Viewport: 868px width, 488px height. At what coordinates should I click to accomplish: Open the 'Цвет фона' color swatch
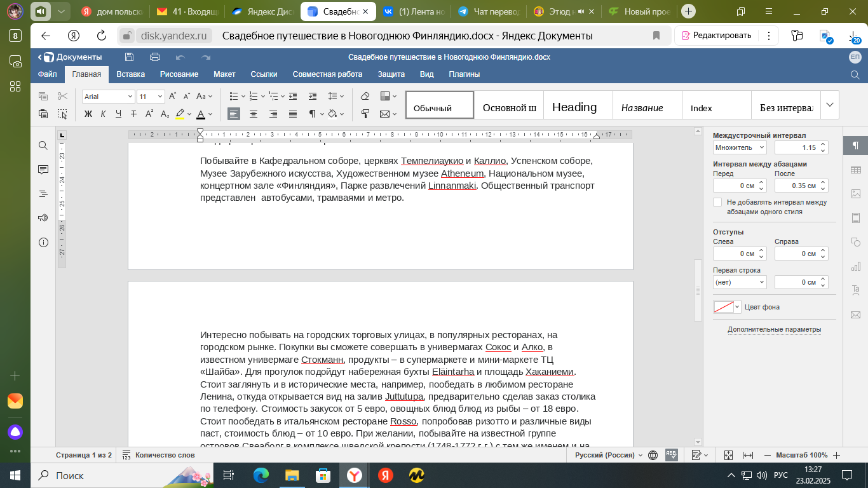point(727,307)
